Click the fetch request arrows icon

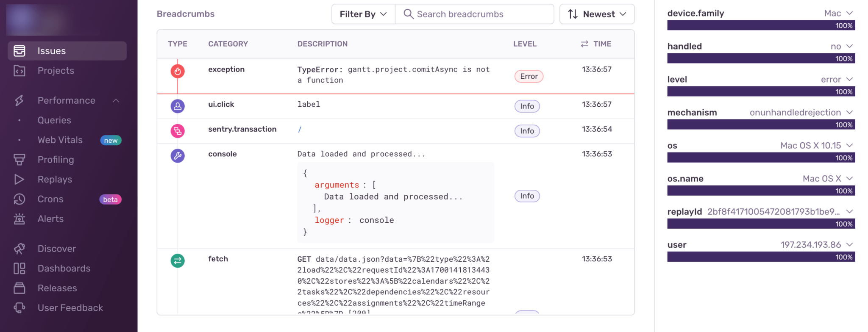pyautogui.click(x=178, y=260)
